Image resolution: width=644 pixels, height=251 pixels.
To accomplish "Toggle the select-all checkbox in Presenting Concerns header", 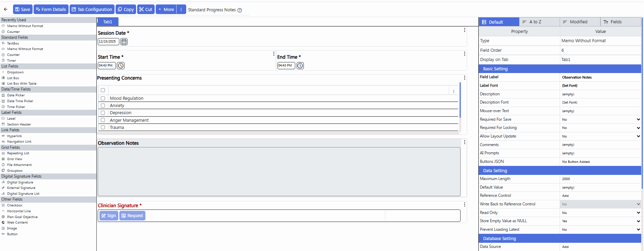I will click(103, 90).
